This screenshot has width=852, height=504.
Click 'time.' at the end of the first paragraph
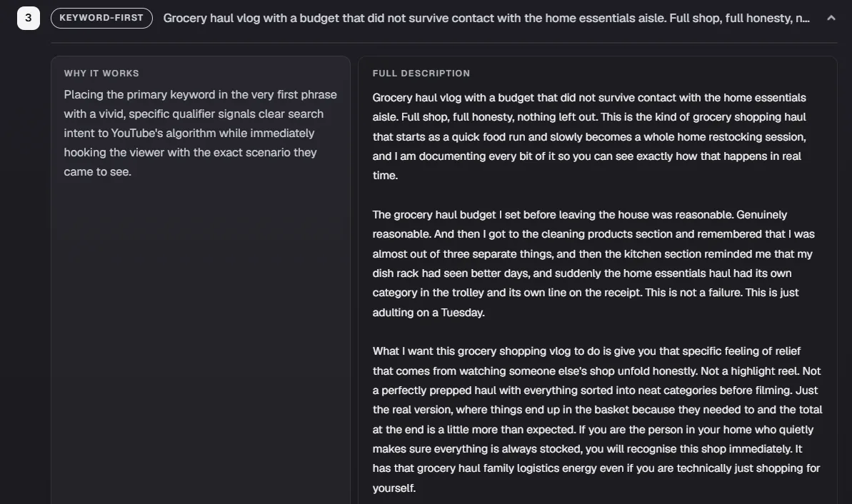[x=385, y=176]
